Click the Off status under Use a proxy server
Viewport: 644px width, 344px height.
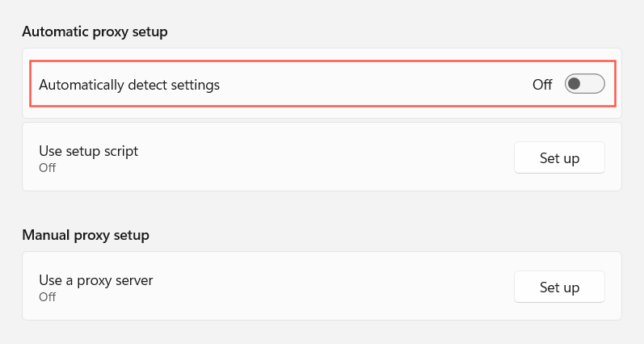coord(48,296)
